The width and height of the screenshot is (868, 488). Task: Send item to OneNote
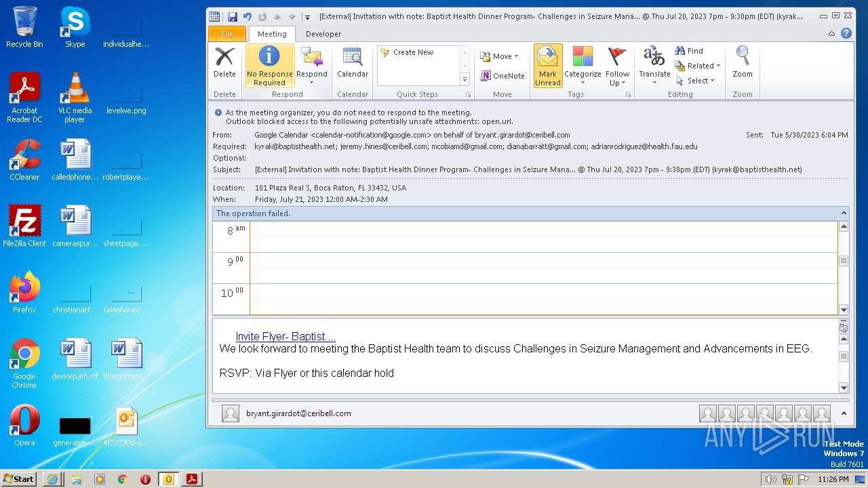(x=502, y=76)
